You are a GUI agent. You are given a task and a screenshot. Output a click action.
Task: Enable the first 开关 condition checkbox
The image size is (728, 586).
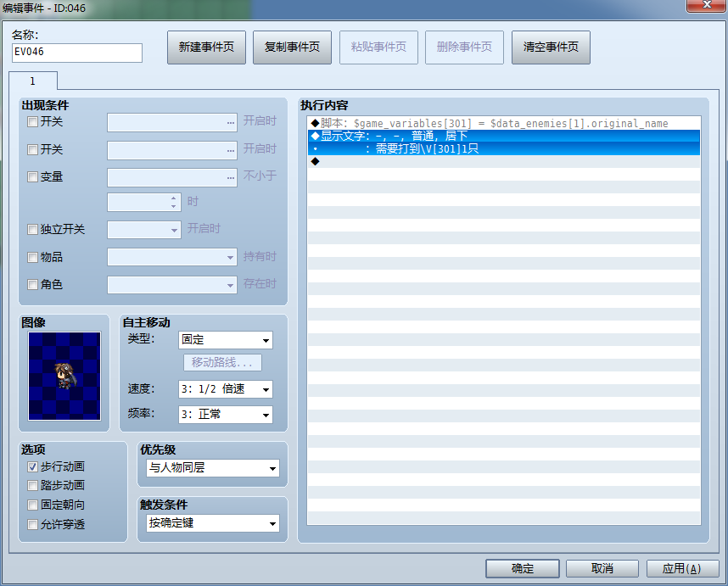pos(32,122)
